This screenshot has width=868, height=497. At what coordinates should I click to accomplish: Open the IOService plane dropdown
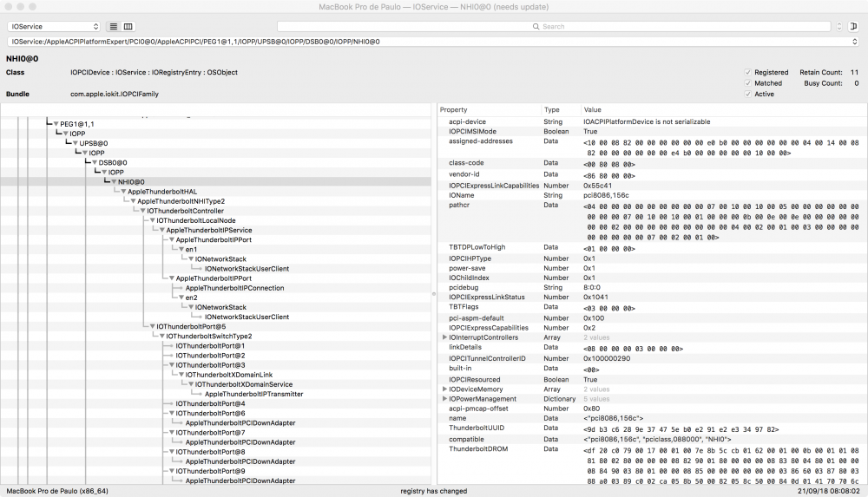tap(54, 27)
